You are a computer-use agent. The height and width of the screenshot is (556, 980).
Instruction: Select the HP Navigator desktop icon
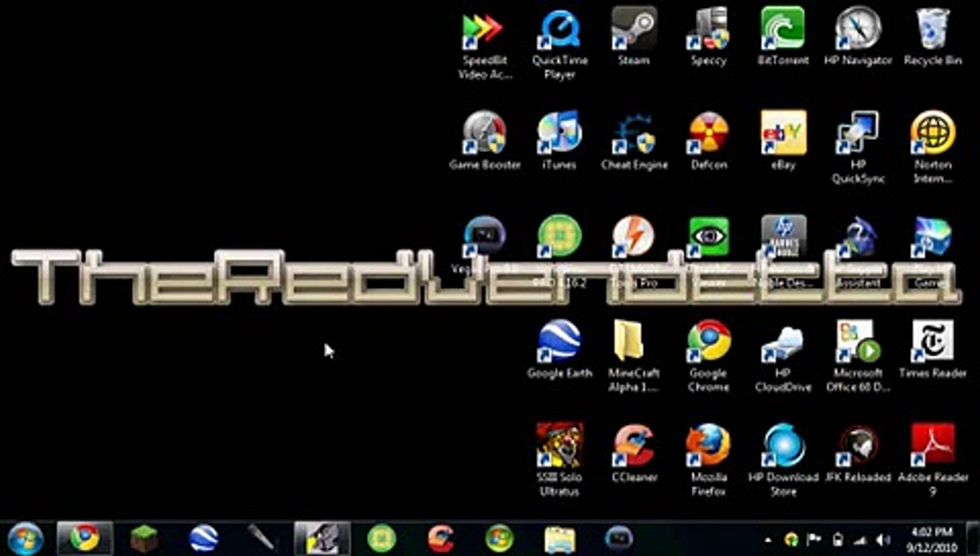point(858,37)
